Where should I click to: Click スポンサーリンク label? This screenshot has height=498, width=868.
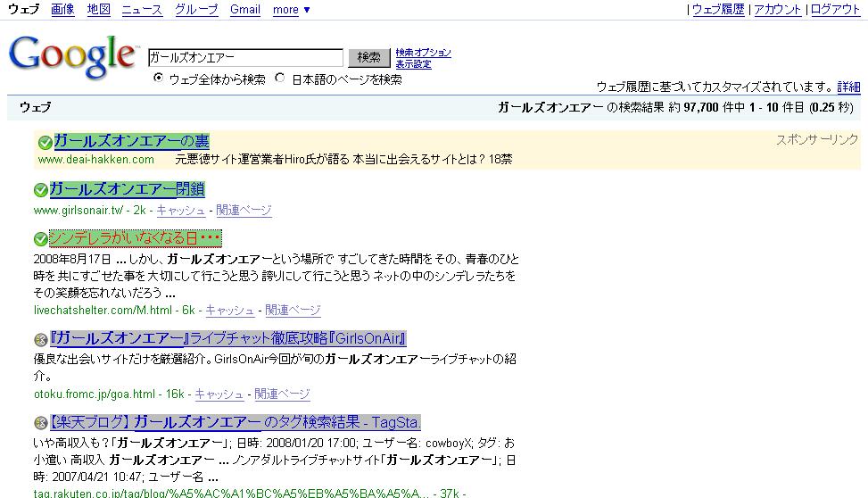pos(817,139)
